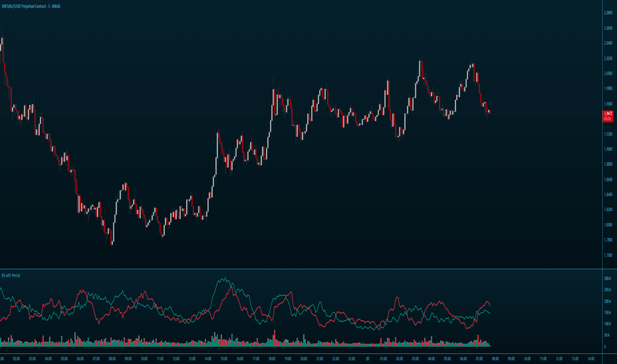The height and width of the screenshot is (364, 617).
Task: Select the topmost 2,0800 price axis label
Action: [x=608, y=13]
